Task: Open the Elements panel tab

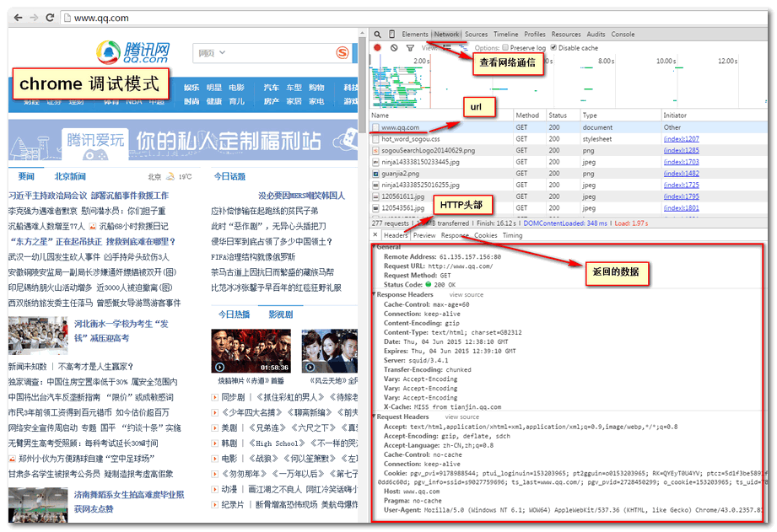Action: [415, 35]
